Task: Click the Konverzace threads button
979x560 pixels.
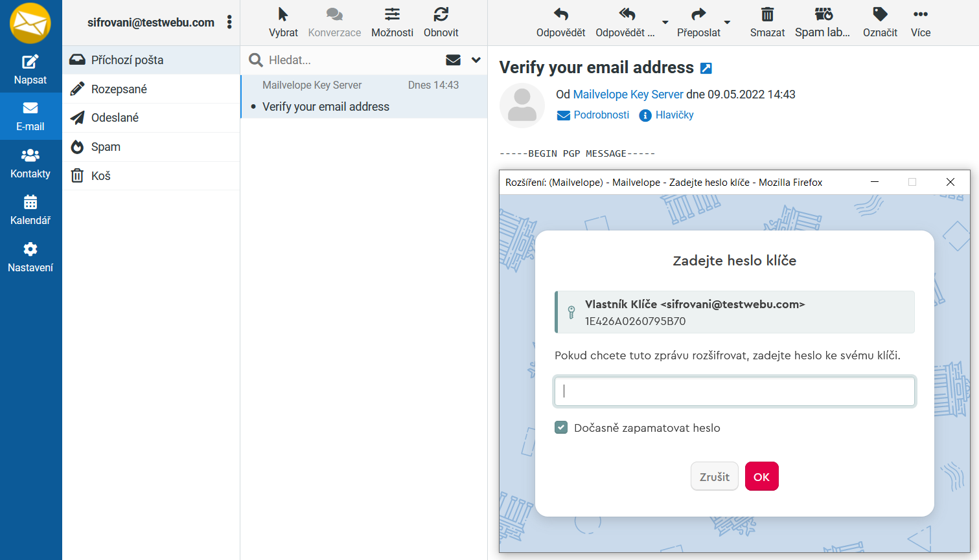Action: pos(334,23)
